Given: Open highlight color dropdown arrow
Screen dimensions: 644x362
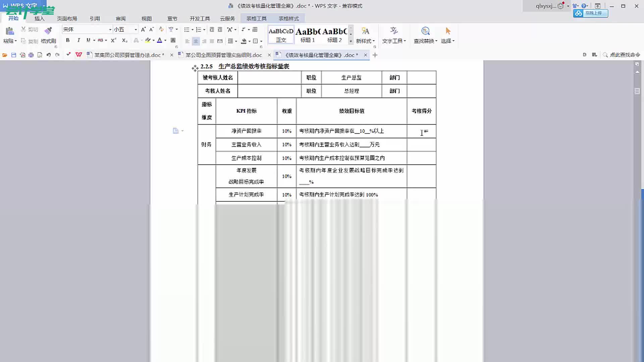Looking at the screenshot, I should point(154,41).
